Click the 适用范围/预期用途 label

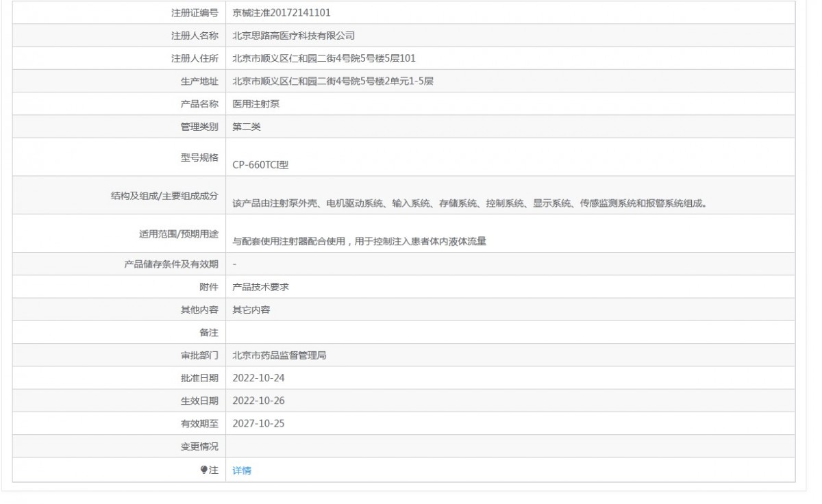(x=179, y=234)
